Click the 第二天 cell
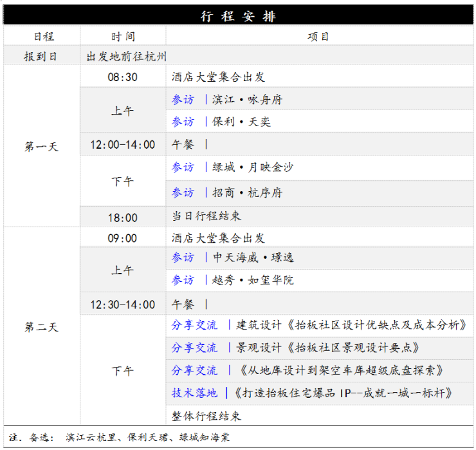Image resolution: width=476 pixels, height=450 pixels. tap(42, 326)
